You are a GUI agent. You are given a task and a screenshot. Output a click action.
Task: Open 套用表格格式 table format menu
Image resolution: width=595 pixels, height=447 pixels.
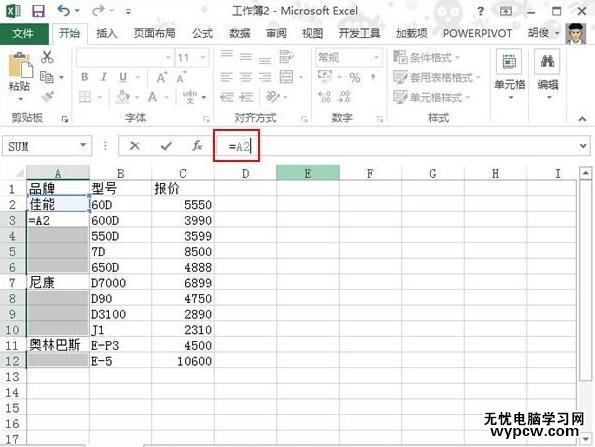click(436, 77)
